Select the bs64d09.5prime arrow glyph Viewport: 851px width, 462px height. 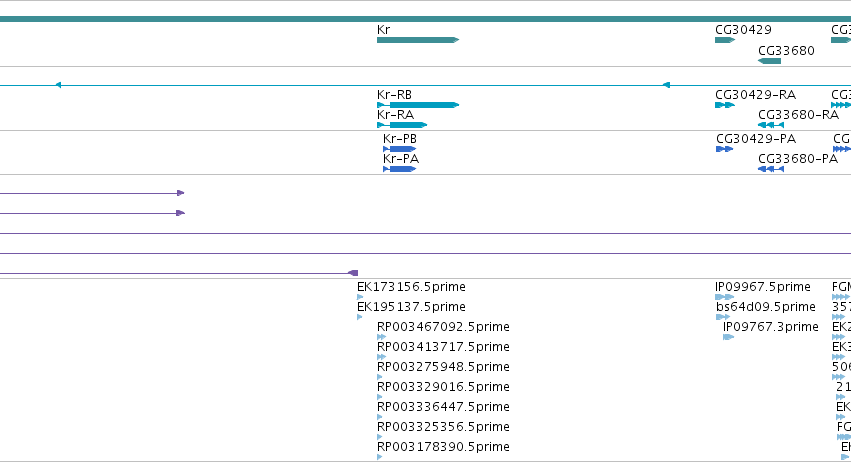[x=723, y=317]
